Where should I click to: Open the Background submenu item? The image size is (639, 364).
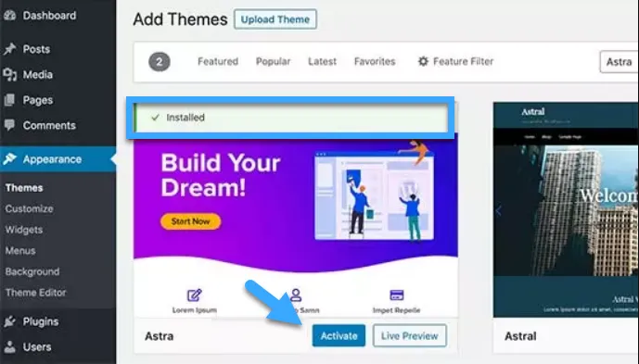[32, 271]
